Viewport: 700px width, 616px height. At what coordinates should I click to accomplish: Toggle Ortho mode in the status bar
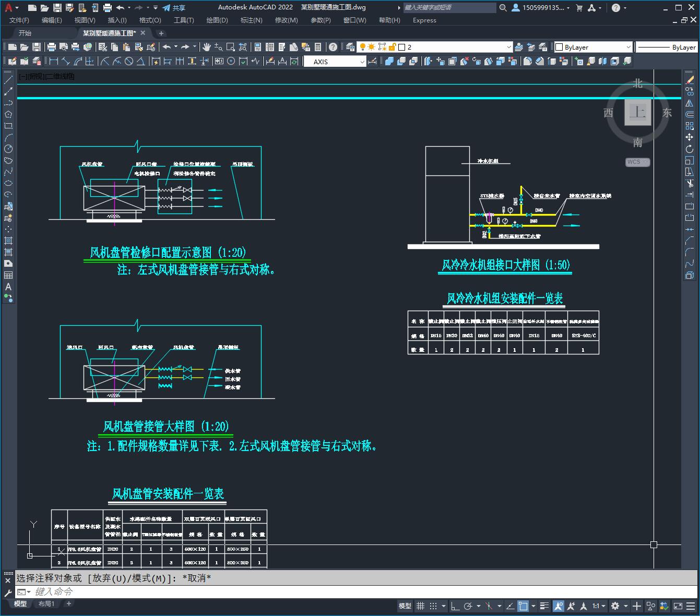[455, 606]
